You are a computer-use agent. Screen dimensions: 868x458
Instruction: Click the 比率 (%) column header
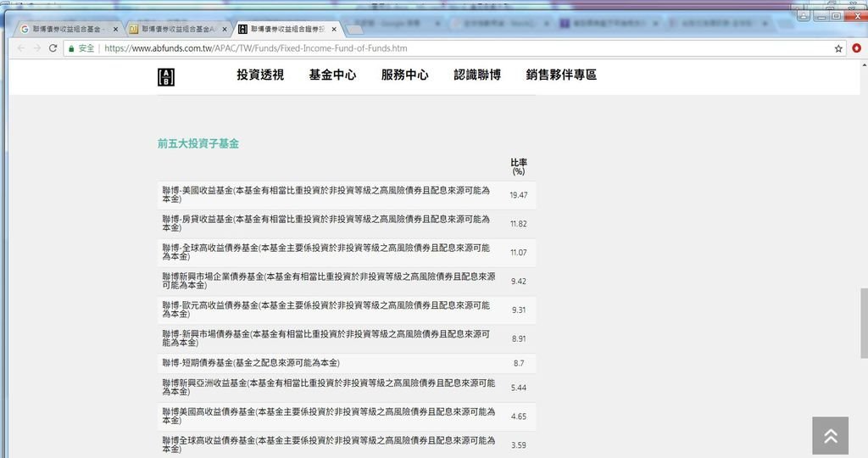tap(519, 167)
